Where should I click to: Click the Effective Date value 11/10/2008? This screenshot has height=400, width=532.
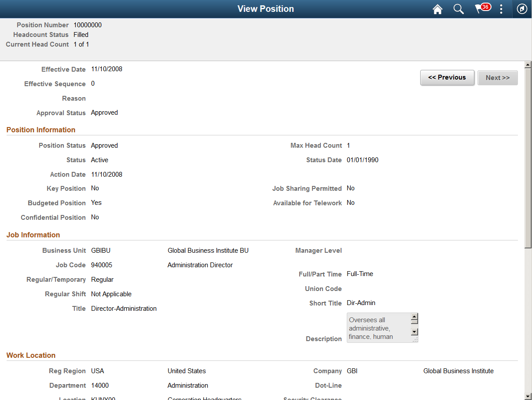[x=106, y=69]
